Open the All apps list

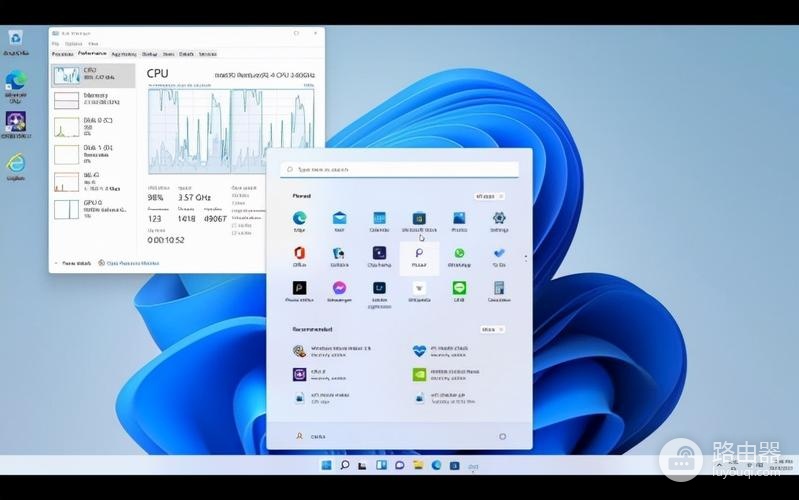pyautogui.click(x=489, y=196)
